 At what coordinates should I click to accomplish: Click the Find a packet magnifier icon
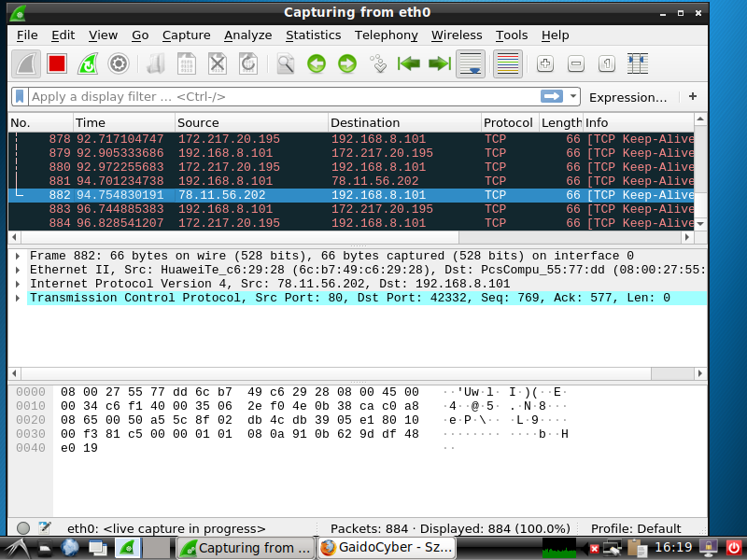tap(285, 63)
